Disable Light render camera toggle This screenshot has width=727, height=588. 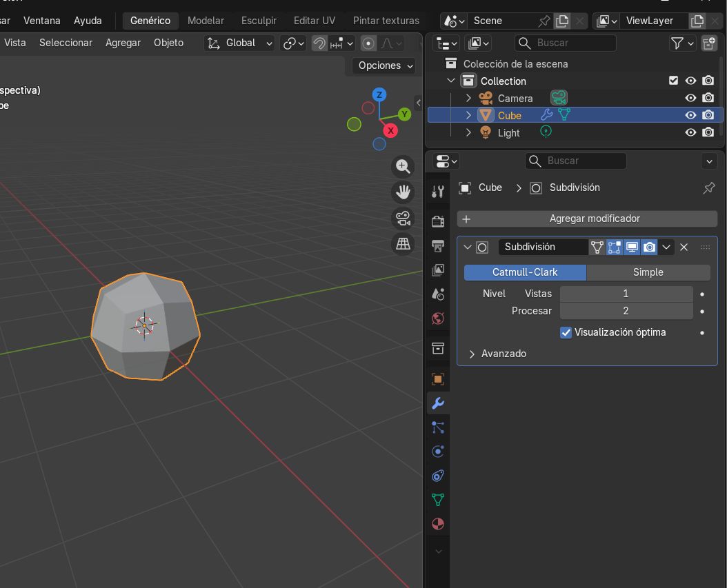click(x=708, y=132)
